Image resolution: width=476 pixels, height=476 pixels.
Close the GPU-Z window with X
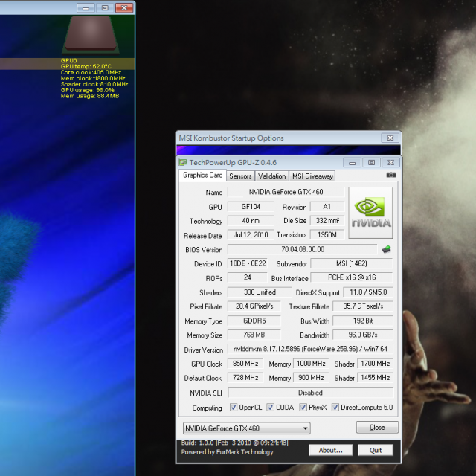(x=390, y=163)
